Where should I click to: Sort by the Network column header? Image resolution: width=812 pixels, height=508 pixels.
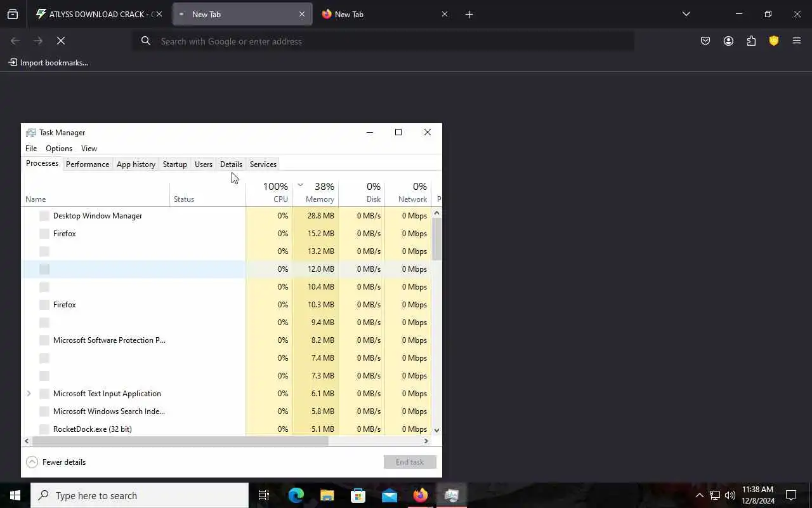[x=408, y=192]
